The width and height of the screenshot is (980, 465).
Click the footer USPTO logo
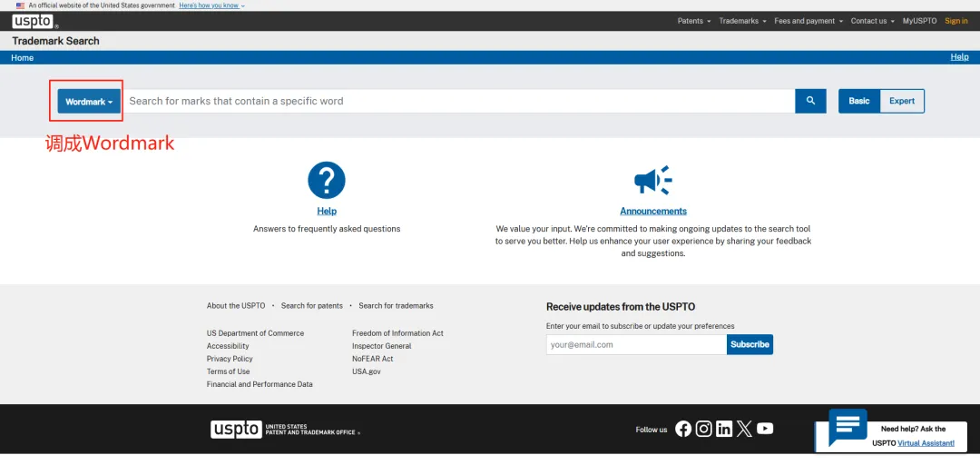pos(285,430)
